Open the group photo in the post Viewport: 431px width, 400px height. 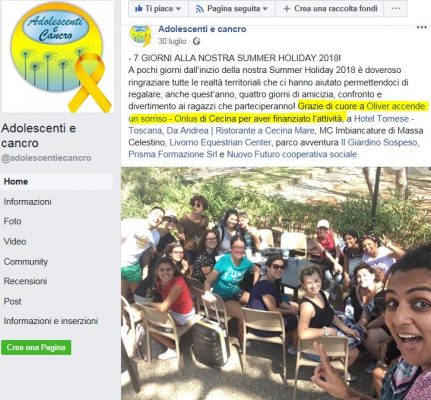(x=276, y=283)
